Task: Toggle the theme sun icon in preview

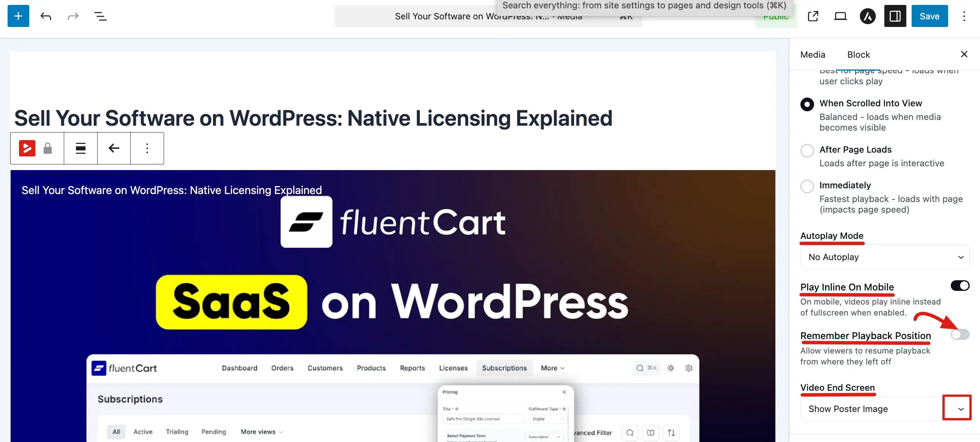Action: [x=671, y=368]
